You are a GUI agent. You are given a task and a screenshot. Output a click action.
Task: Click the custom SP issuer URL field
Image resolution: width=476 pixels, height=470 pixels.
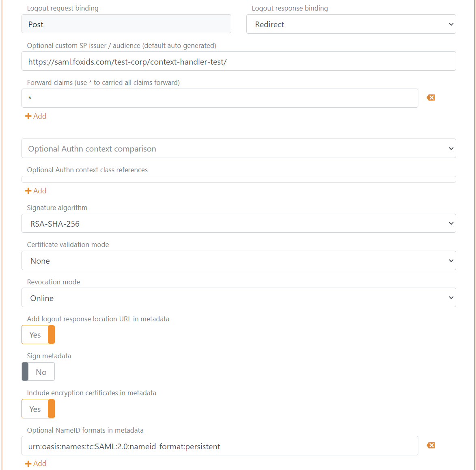tap(239, 61)
